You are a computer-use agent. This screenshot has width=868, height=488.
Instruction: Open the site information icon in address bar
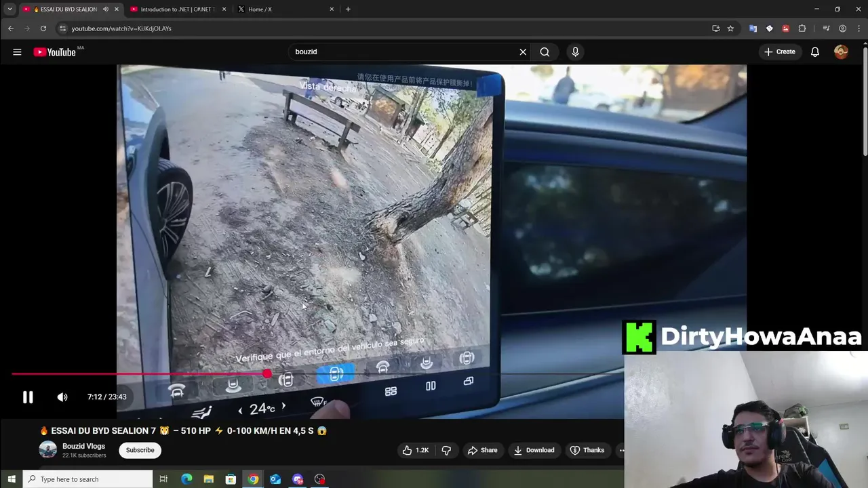62,28
